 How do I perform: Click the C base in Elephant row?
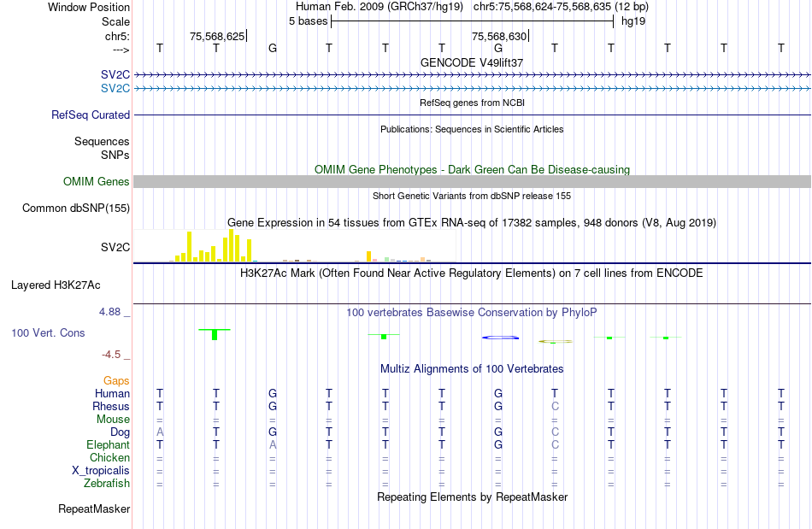[x=555, y=444]
